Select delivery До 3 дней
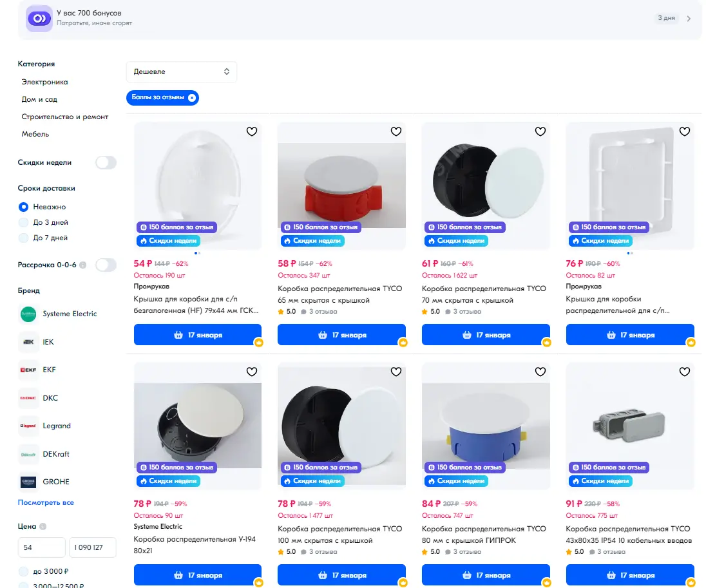This screenshot has height=588, width=706. (23, 222)
